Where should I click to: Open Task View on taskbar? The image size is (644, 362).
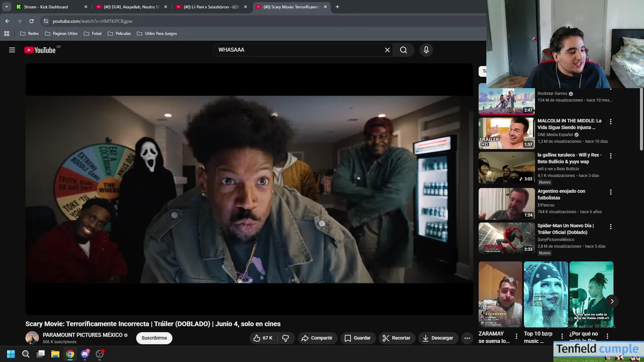41,354
